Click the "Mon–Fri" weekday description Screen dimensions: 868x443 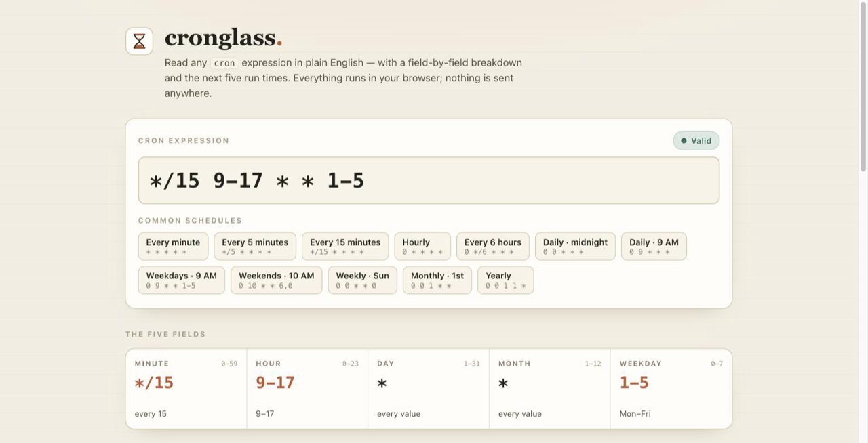(x=635, y=414)
